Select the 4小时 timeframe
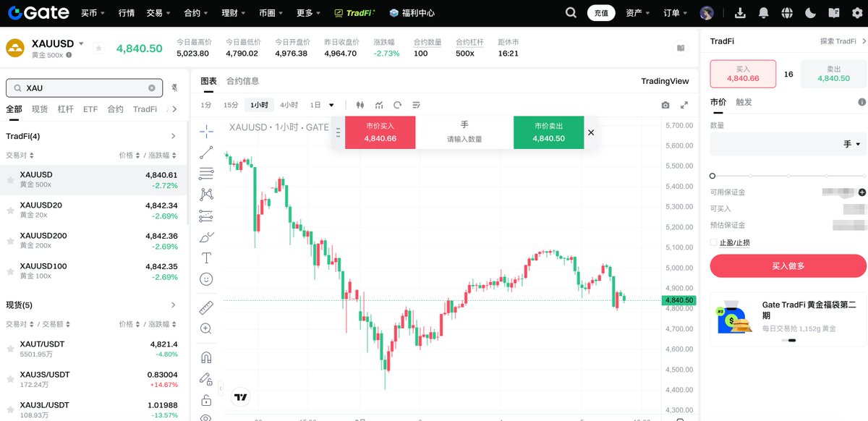 [289, 105]
